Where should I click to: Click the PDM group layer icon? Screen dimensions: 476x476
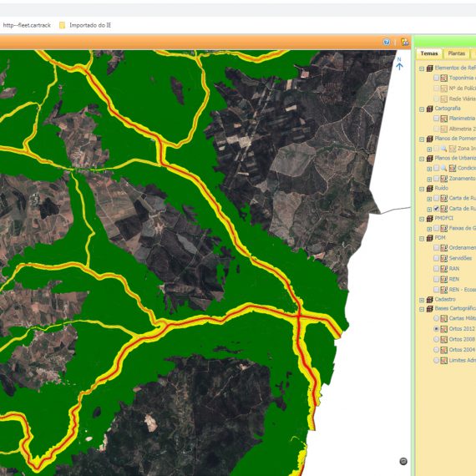(x=429, y=238)
